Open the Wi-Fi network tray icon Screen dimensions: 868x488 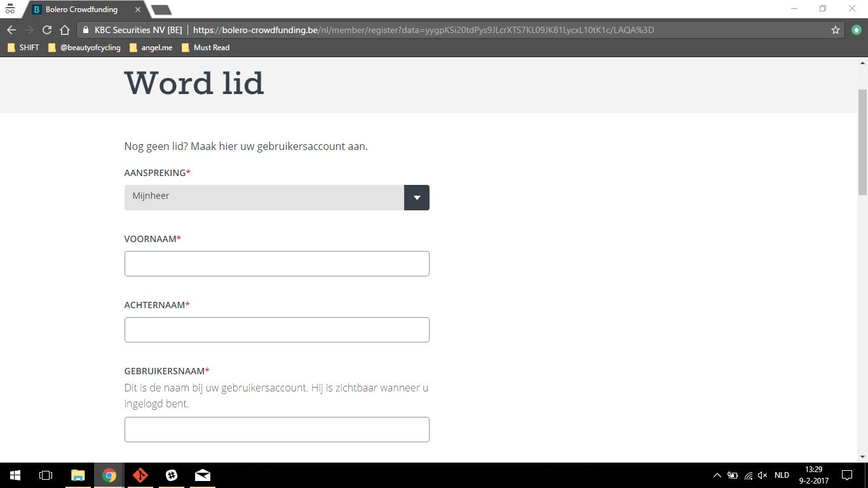pyautogui.click(x=749, y=475)
